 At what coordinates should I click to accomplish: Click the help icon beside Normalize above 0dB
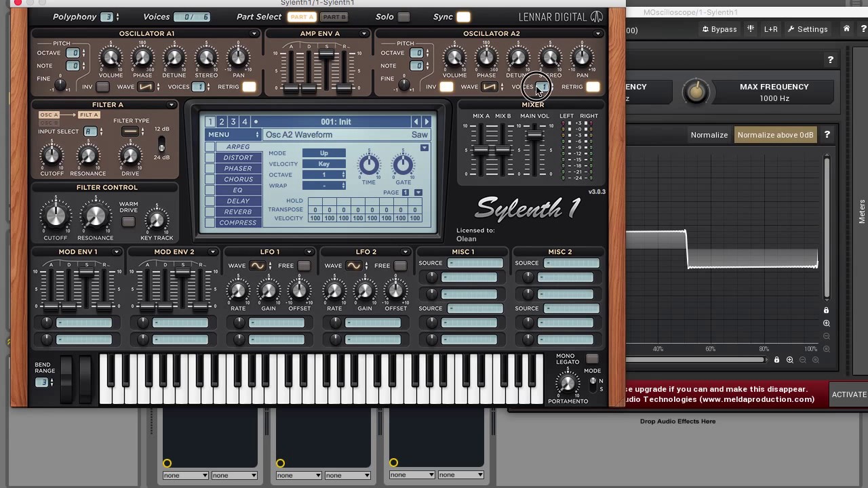point(827,135)
